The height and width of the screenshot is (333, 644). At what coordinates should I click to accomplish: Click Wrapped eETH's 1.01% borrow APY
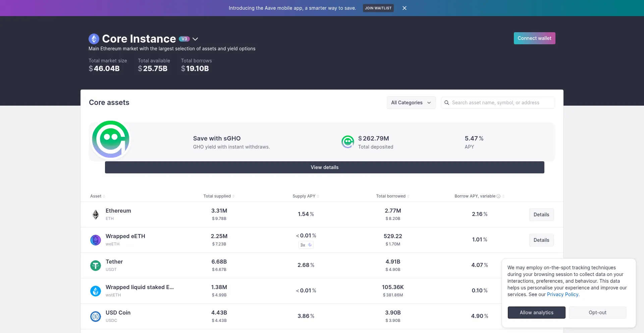tap(480, 240)
